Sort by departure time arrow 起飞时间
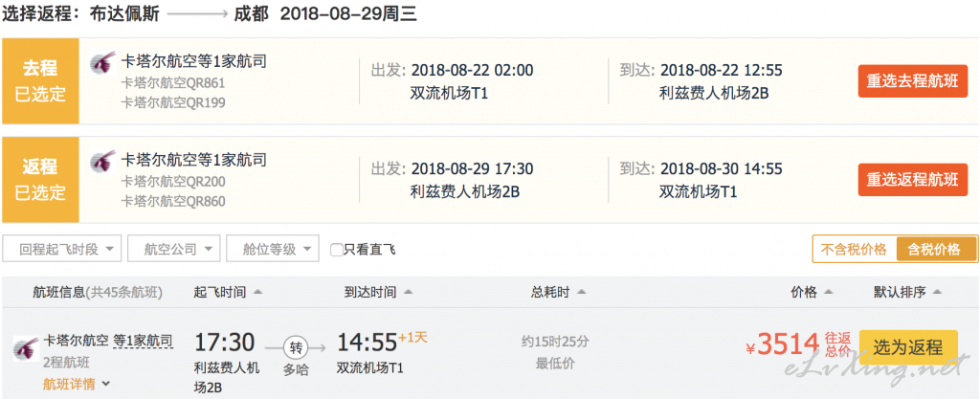Viewport: 980px width, 399px height. 258,292
